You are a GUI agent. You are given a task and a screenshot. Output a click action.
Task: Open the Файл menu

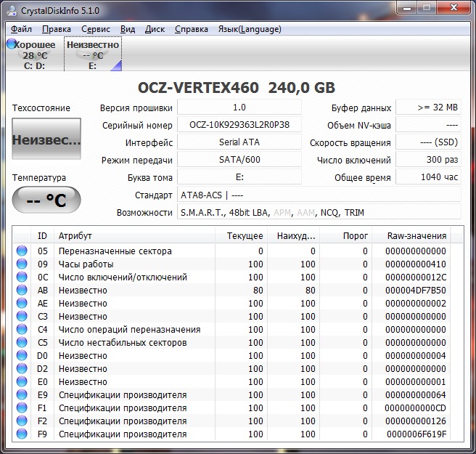pyautogui.click(x=21, y=29)
